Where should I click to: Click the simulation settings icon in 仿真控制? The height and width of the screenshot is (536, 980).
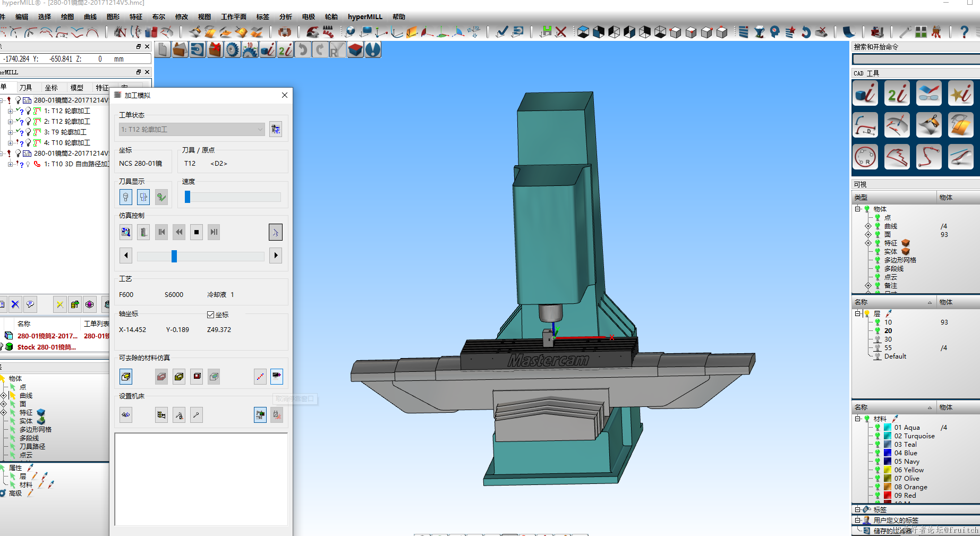tap(126, 232)
